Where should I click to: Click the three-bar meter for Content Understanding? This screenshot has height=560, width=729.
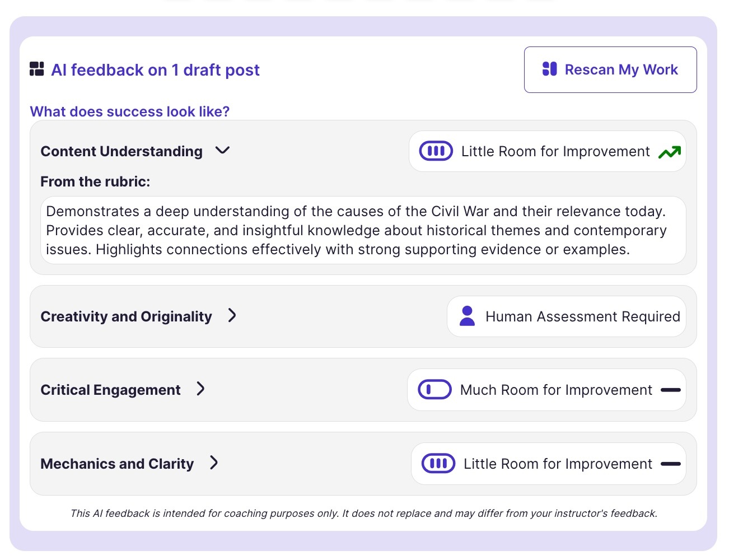click(x=436, y=151)
